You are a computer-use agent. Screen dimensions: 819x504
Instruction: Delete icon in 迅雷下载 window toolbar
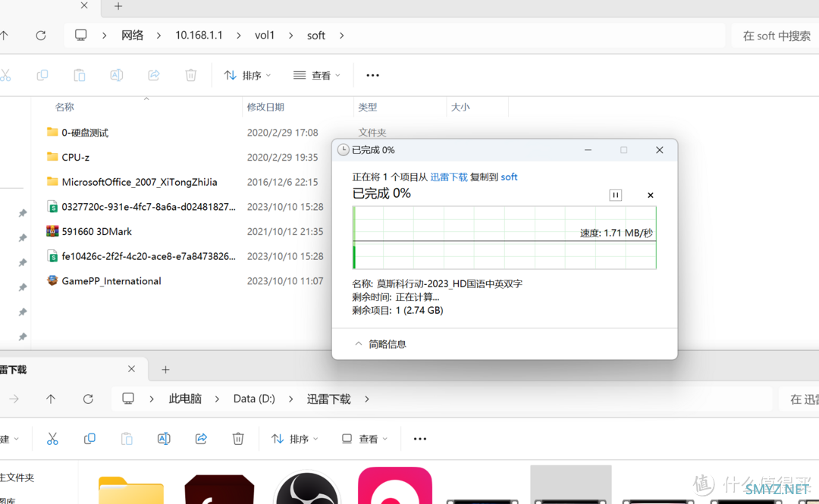pyautogui.click(x=238, y=439)
